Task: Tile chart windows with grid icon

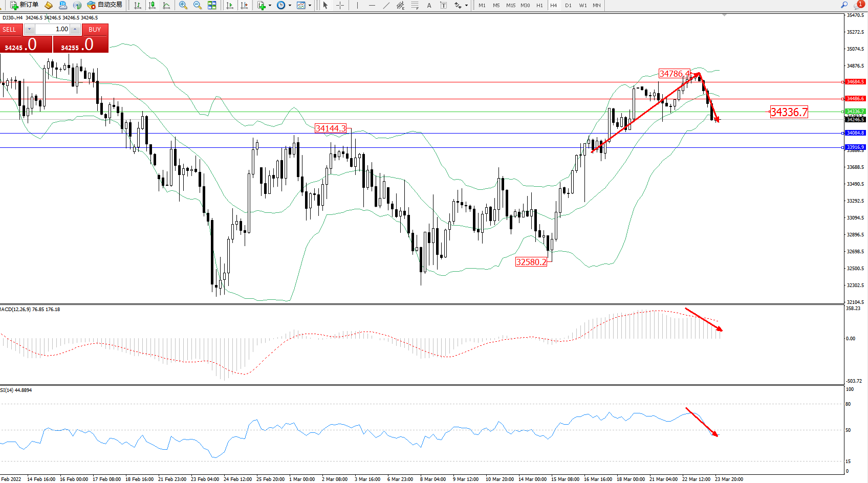Action: coord(212,5)
